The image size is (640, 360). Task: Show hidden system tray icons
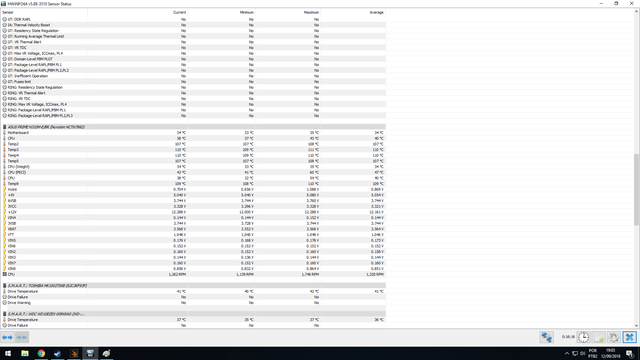tap(567, 353)
